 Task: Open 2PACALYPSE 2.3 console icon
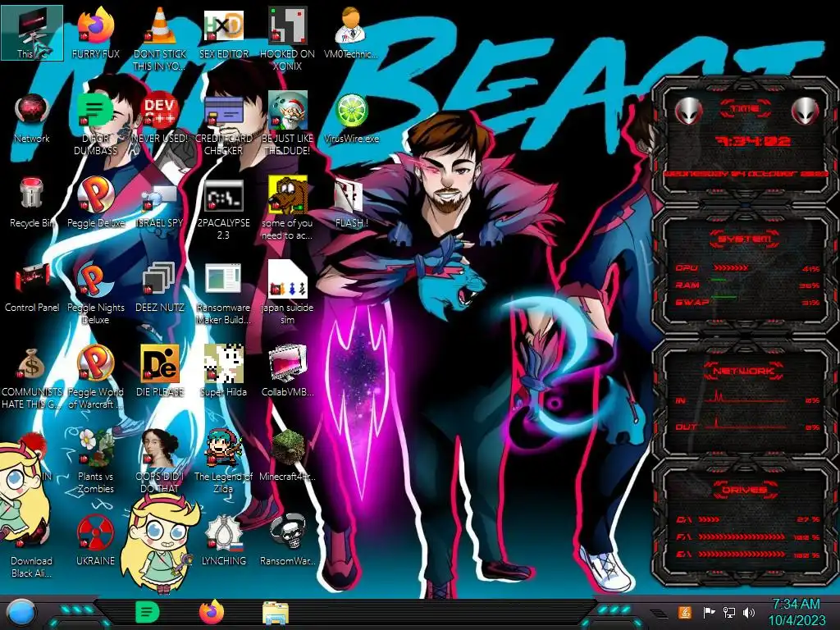click(x=223, y=208)
